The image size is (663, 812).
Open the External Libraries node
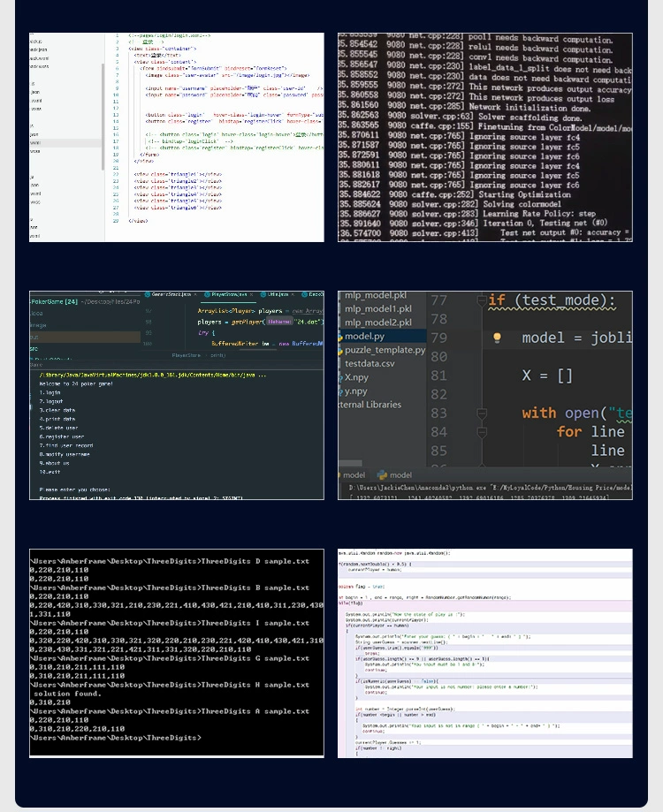click(370, 405)
